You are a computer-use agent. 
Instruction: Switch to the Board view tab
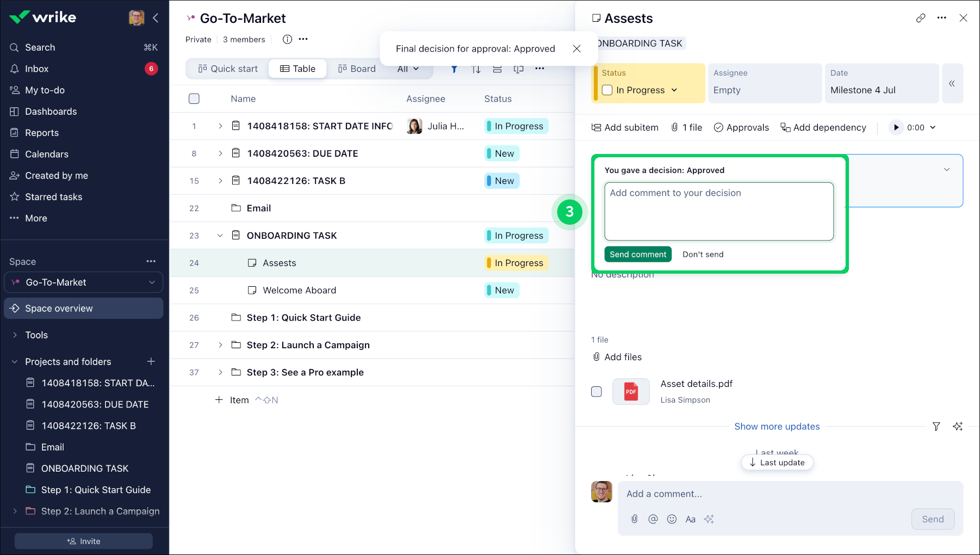tap(357, 69)
